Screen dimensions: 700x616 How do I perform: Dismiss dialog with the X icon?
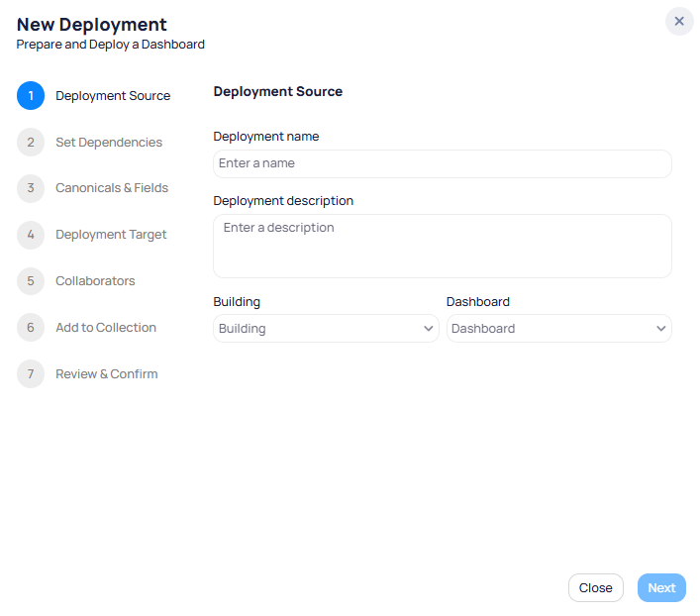(679, 21)
